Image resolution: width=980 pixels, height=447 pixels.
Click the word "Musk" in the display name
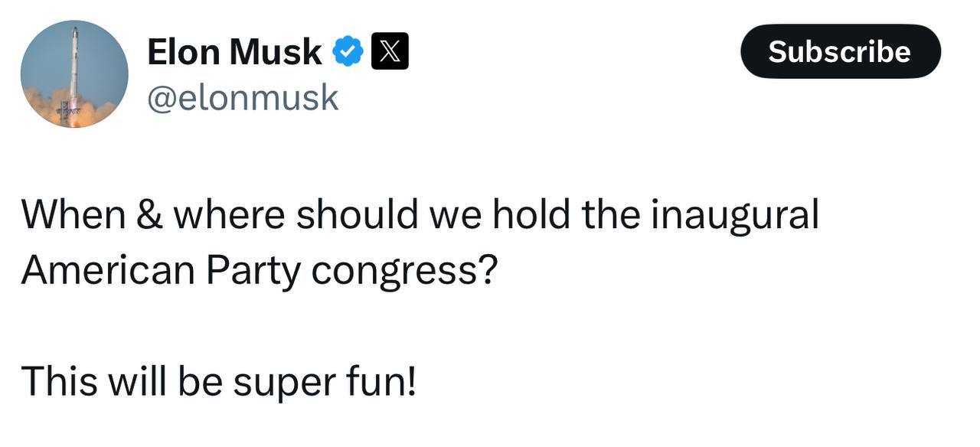(276, 52)
